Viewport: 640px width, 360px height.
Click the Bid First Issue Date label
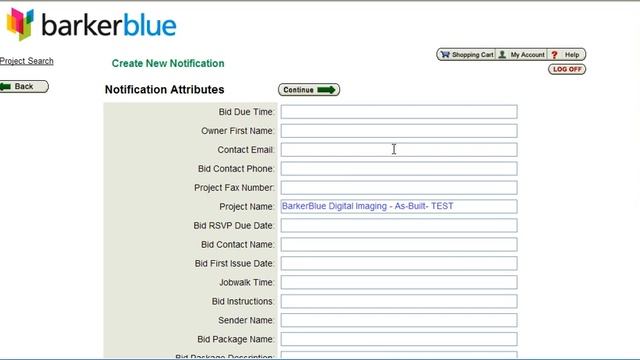235,263
